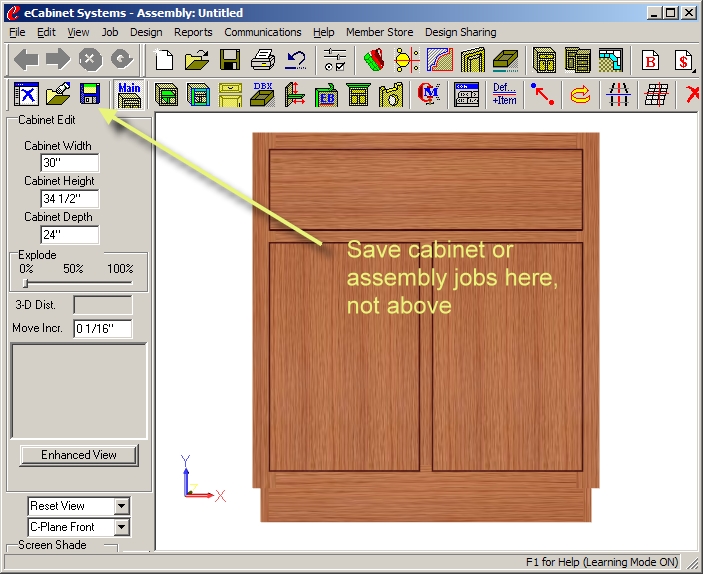This screenshot has height=574, width=703.
Task: Open the single cabinet editor icon in top toolbar
Action: (544, 60)
